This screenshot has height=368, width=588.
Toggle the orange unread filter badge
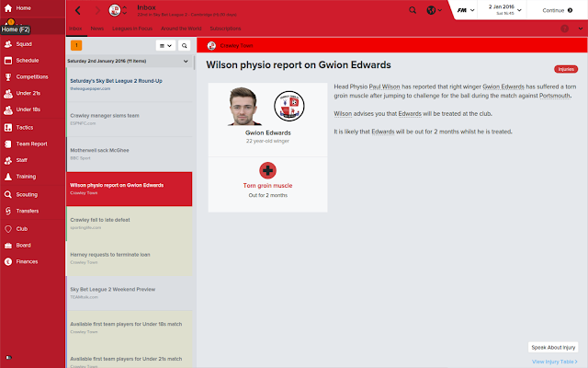tap(76, 45)
